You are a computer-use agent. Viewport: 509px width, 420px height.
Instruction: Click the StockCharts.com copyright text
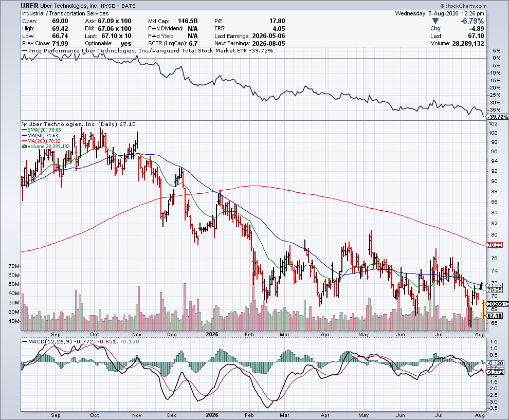click(464, 6)
